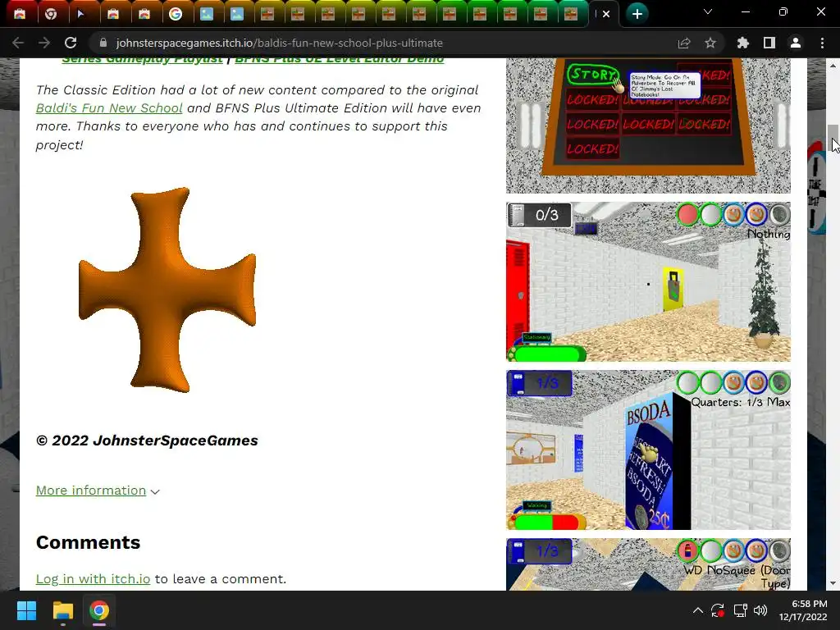Open a new browser tab
The image size is (840, 630).
click(637, 14)
